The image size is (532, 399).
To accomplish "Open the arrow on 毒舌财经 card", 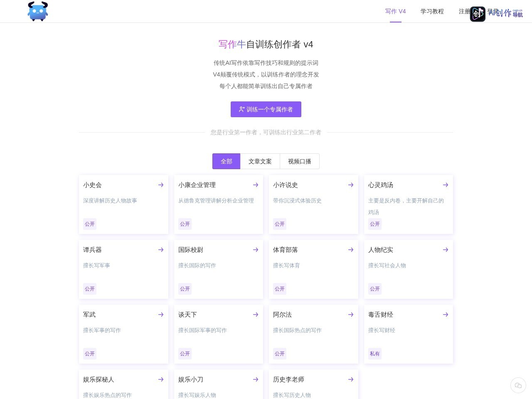I will [x=446, y=315].
